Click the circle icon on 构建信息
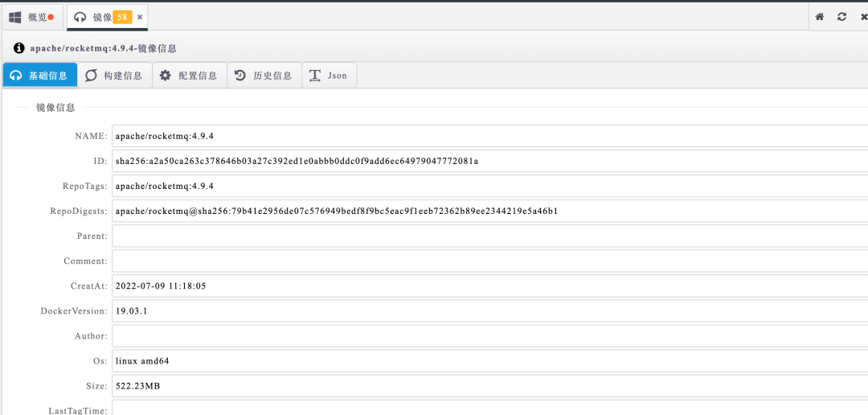 tap(91, 76)
